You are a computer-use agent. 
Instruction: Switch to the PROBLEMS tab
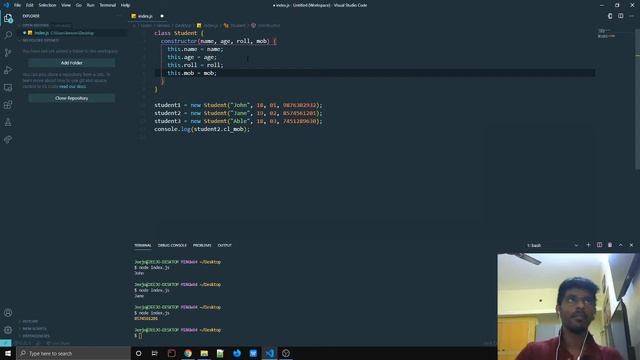(202, 245)
